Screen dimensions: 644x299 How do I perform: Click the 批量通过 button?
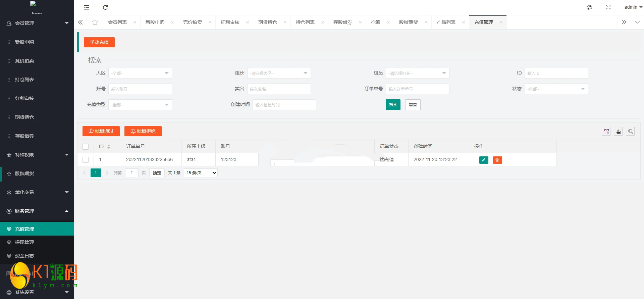click(101, 131)
